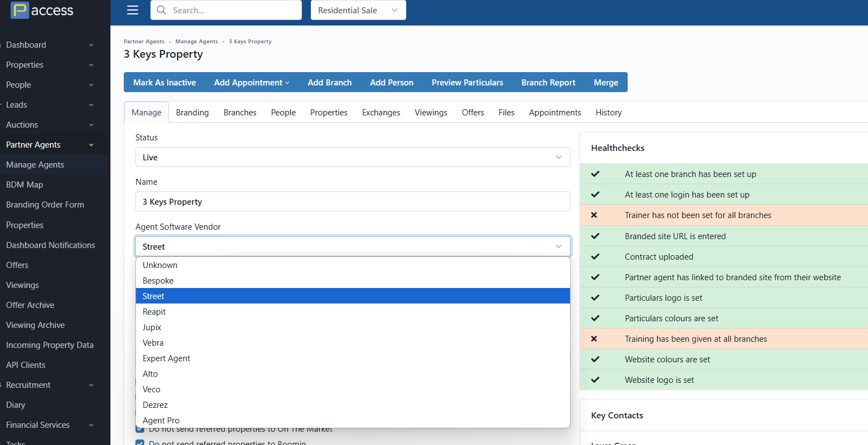Click the Name input field
The height and width of the screenshot is (445, 868).
click(352, 201)
